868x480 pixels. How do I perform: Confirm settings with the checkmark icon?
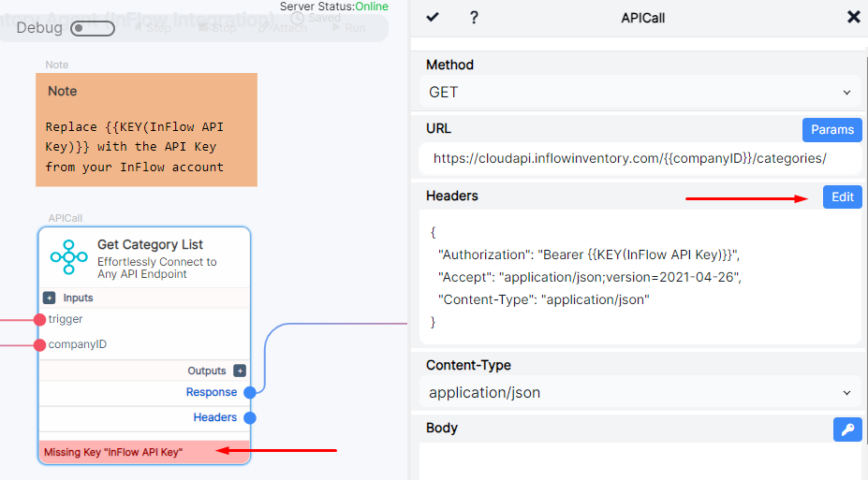tap(433, 17)
